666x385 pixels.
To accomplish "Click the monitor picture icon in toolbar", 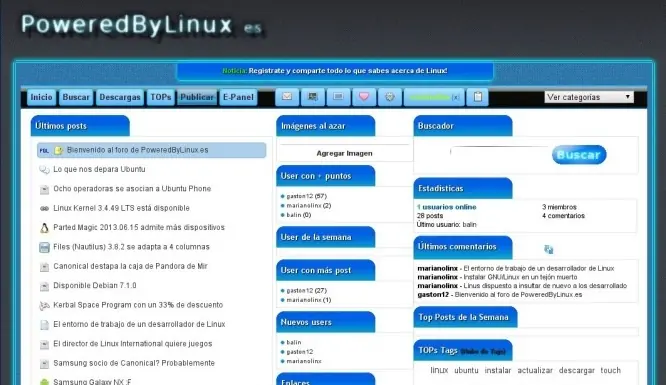I will click(313, 97).
